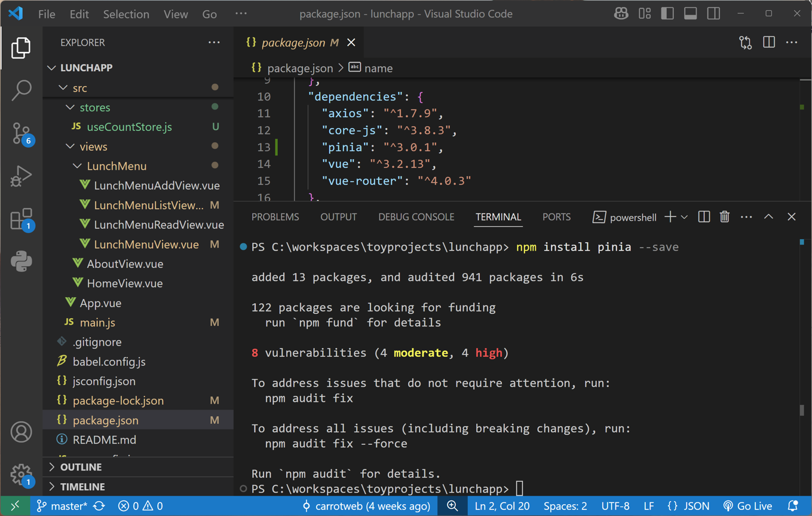Change LF end of line sequence

pyautogui.click(x=648, y=506)
